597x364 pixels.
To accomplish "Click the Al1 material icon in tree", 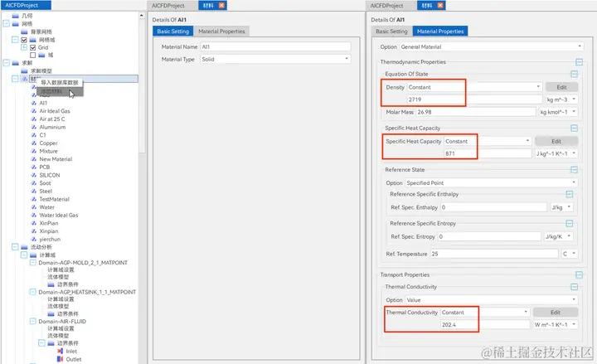I will coord(33,103).
